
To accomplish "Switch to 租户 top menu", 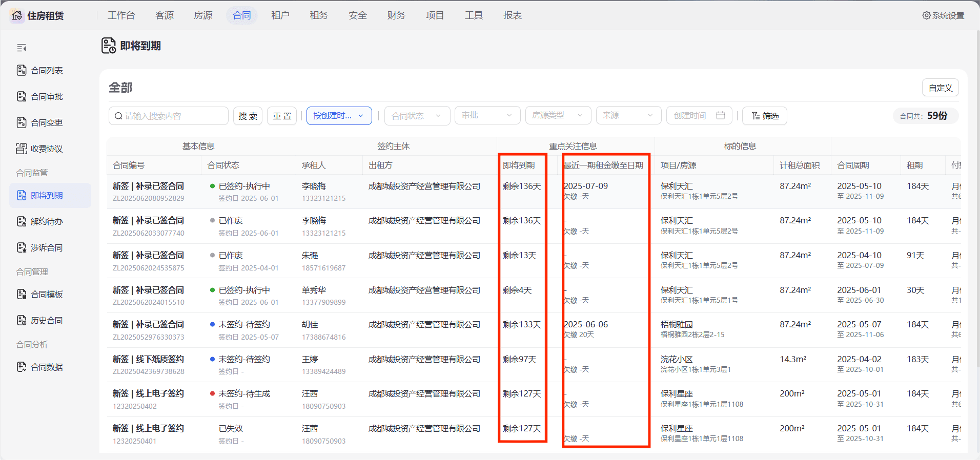I will tap(280, 15).
